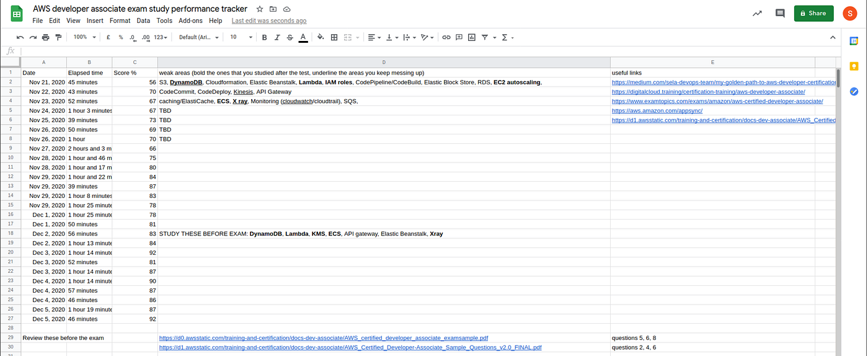Open vertical align dropdown
868x356 pixels.
[x=392, y=37]
